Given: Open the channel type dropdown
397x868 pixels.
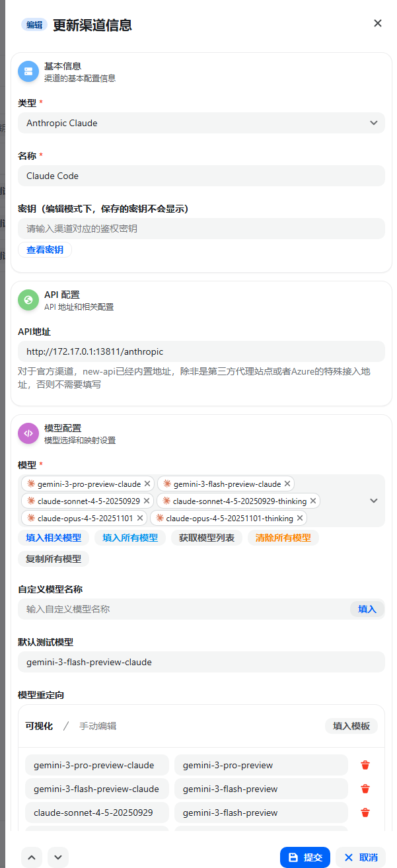Looking at the screenshot, I should [x=201, y=123].
